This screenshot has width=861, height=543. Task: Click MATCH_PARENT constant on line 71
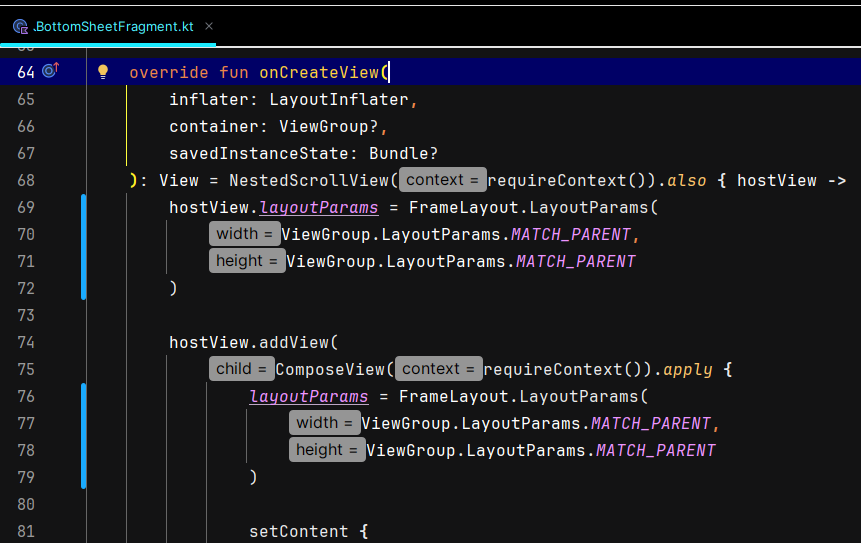[575, 261]
